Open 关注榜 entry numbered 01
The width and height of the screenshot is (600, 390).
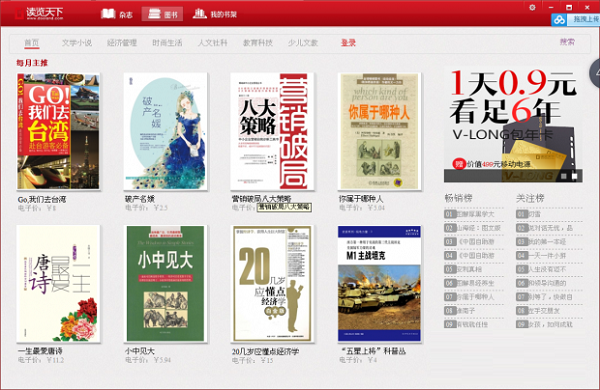coord(549,214)
